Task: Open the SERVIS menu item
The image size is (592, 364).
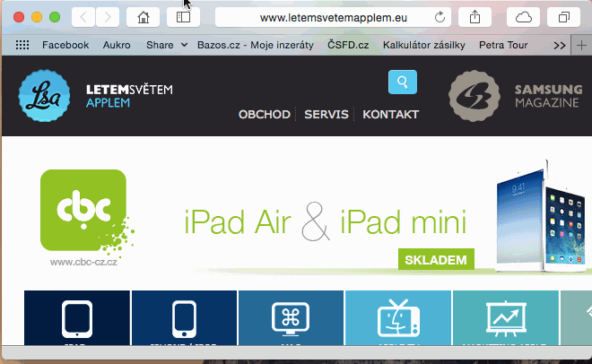Action: (x=326, y=114)
